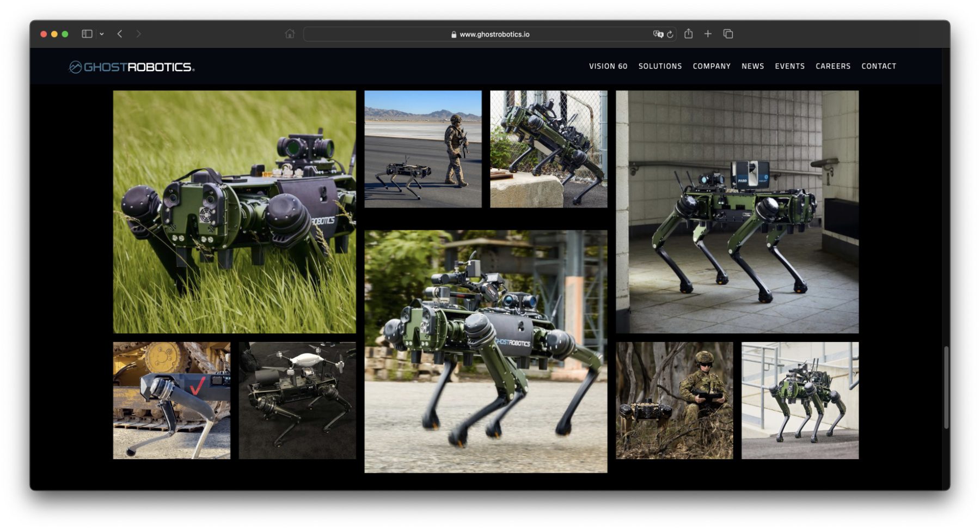Click the Ghost Robotics logo
The width and height of the screenshot is (980, 530).
point(132,67)
